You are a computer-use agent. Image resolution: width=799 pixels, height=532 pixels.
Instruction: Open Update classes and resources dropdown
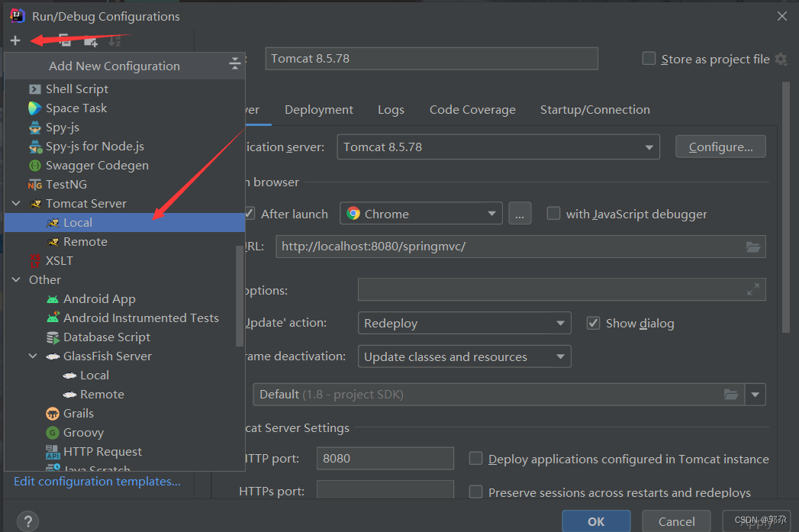[x=464, y=356]
